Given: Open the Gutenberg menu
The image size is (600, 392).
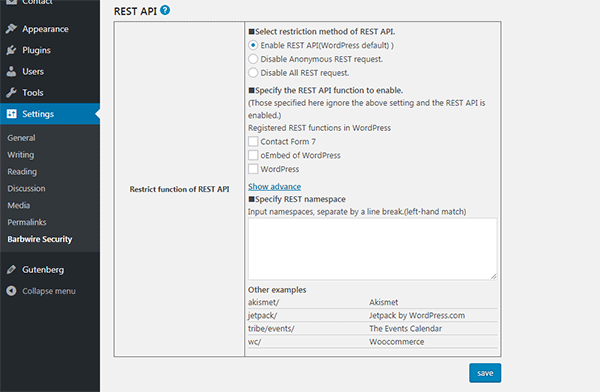Looking at the screenshot, I should [50, 270].
